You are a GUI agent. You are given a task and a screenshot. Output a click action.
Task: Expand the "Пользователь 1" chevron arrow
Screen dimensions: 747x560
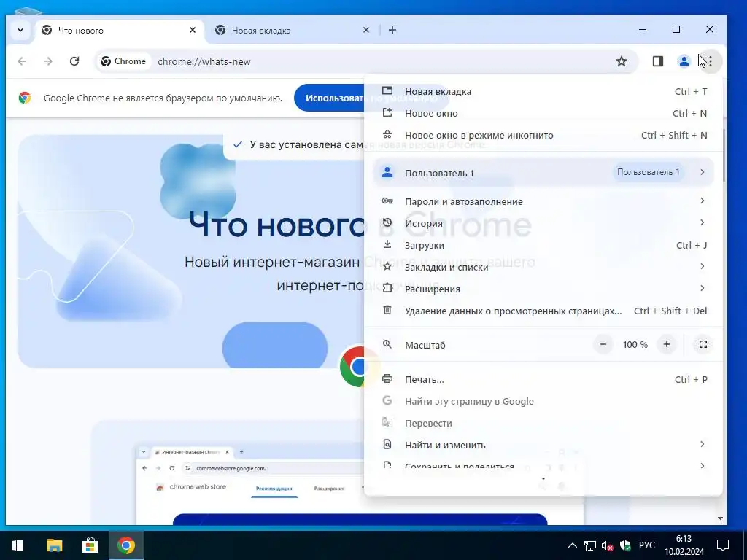click(703, 172)
